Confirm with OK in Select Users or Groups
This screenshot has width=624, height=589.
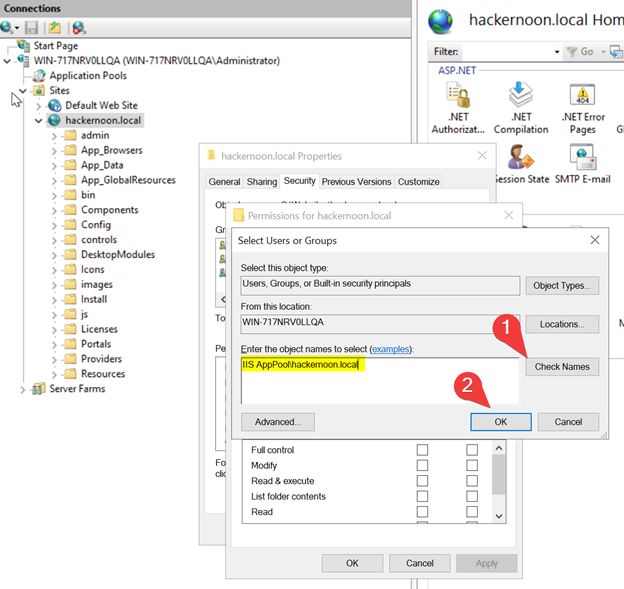click(x=501, y=422)
